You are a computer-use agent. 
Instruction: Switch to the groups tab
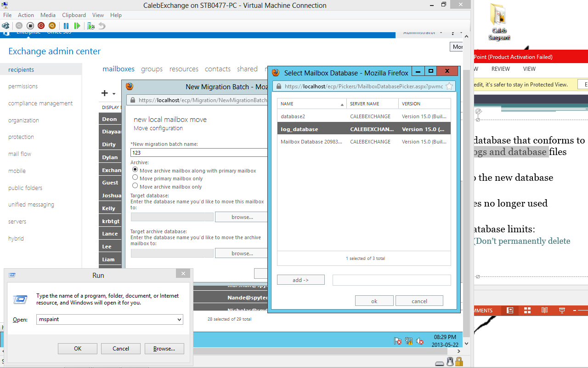(x=152, y=69)
